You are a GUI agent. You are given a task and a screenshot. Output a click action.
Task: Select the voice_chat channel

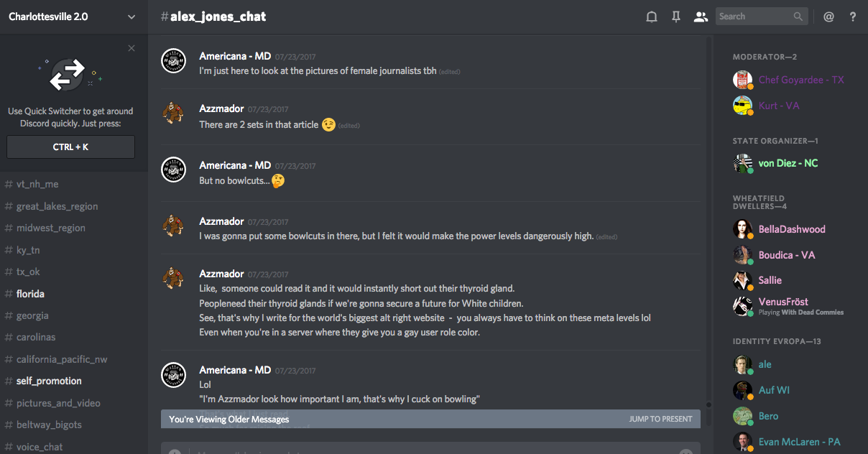(40, 447)
